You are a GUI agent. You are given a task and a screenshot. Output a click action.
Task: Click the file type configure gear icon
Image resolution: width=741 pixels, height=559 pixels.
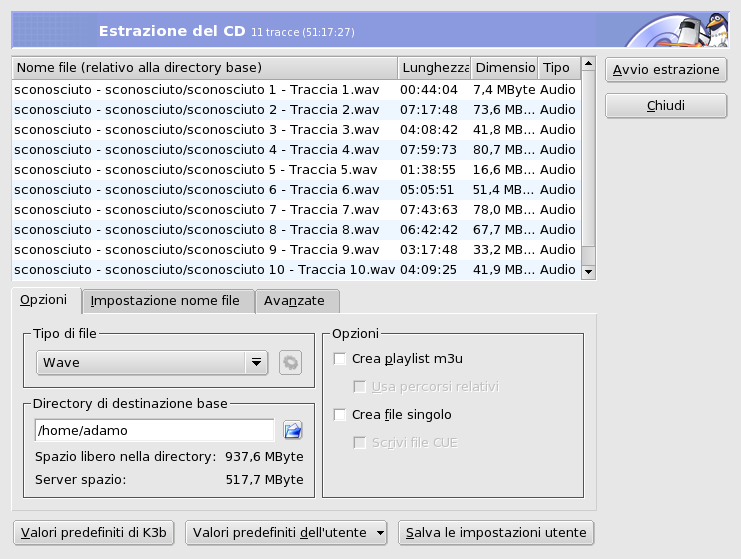click(290, 363)
